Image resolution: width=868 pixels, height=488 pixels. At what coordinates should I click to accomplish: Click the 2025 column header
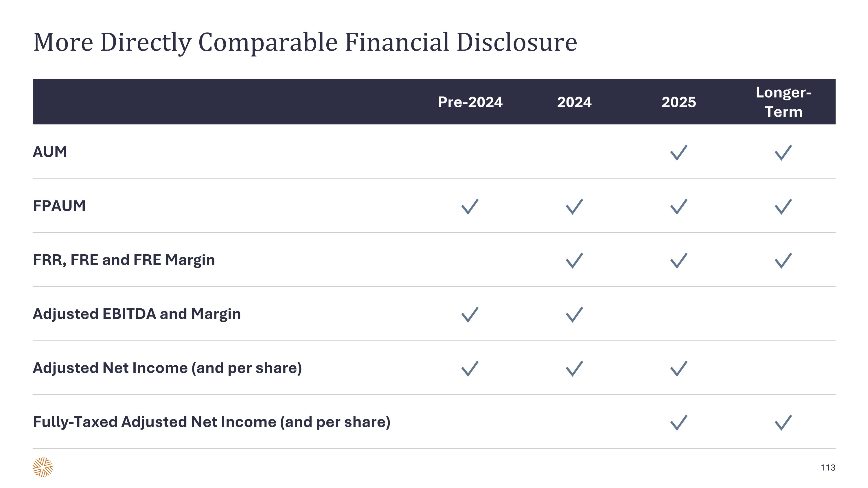678,102
